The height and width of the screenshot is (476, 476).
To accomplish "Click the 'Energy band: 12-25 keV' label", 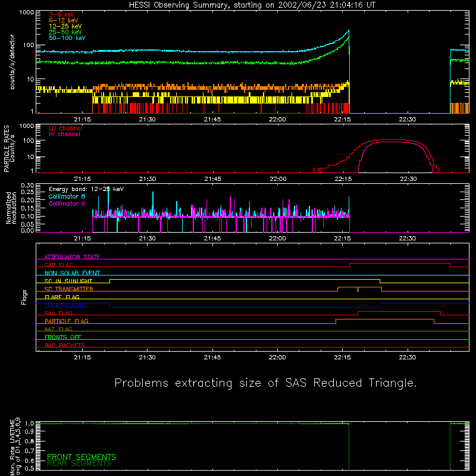I will (86, 189).
